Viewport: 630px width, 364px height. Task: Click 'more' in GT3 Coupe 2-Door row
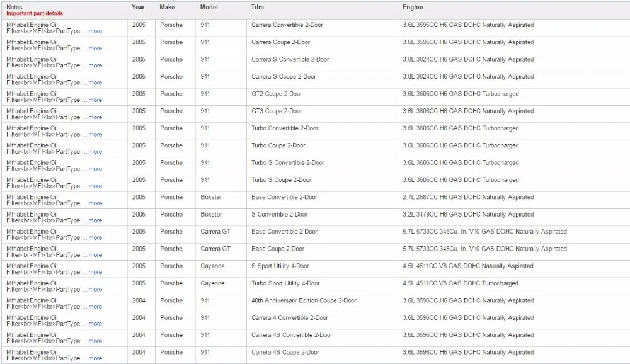coord(95,117)
